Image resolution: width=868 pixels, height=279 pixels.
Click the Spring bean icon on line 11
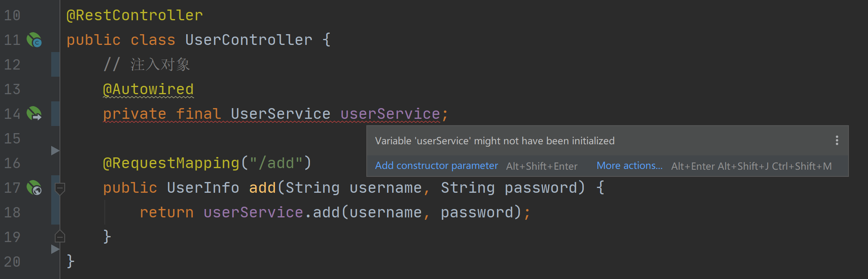pyautogui.click(x=34, y=40)
